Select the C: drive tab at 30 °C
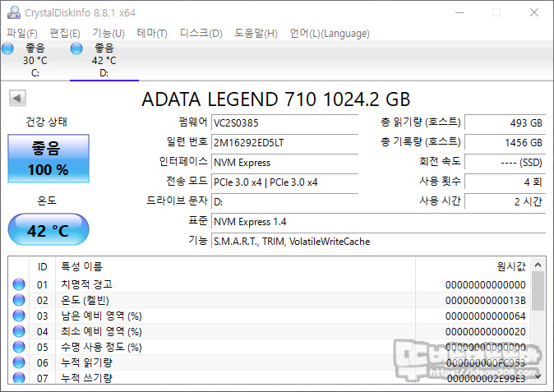Image resolution: width=554 pixels, height=392 pixels. pyautogui.click(x=35, y=60)
